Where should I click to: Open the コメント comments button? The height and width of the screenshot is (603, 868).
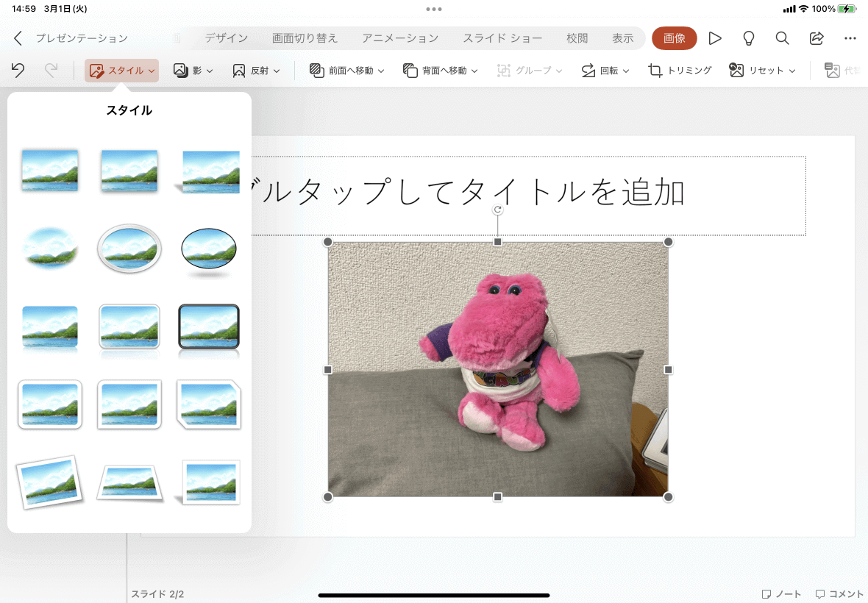point(839,594)
